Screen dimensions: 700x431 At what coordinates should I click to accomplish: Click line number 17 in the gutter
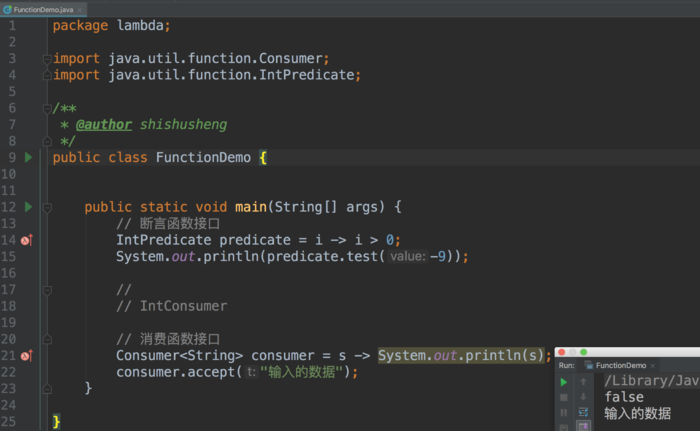[12, 289]
